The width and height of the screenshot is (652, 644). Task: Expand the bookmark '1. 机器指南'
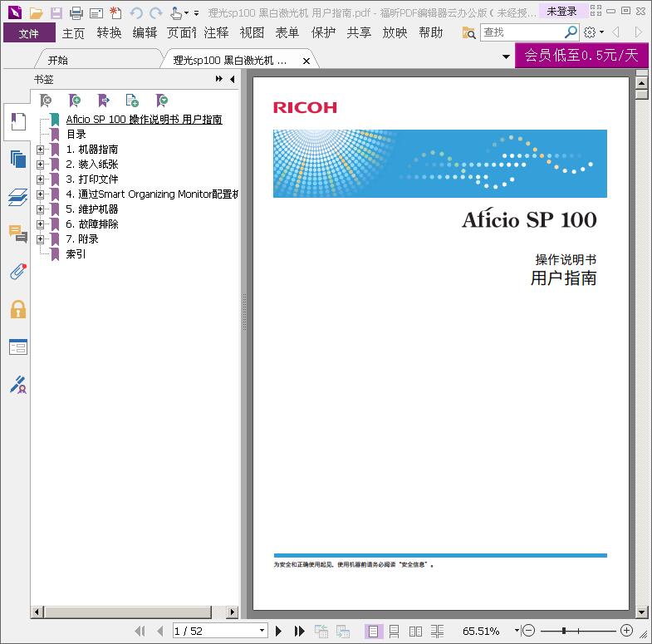[40, 150]
